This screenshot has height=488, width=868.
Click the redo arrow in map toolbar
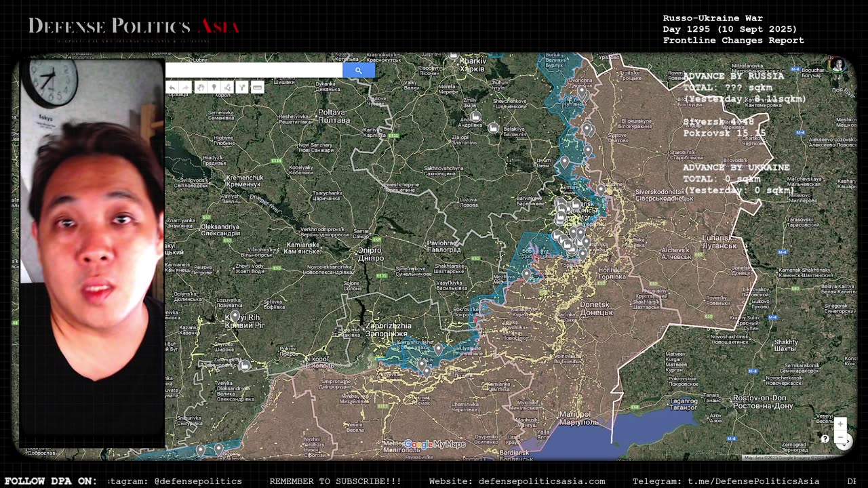coord(184,87)
